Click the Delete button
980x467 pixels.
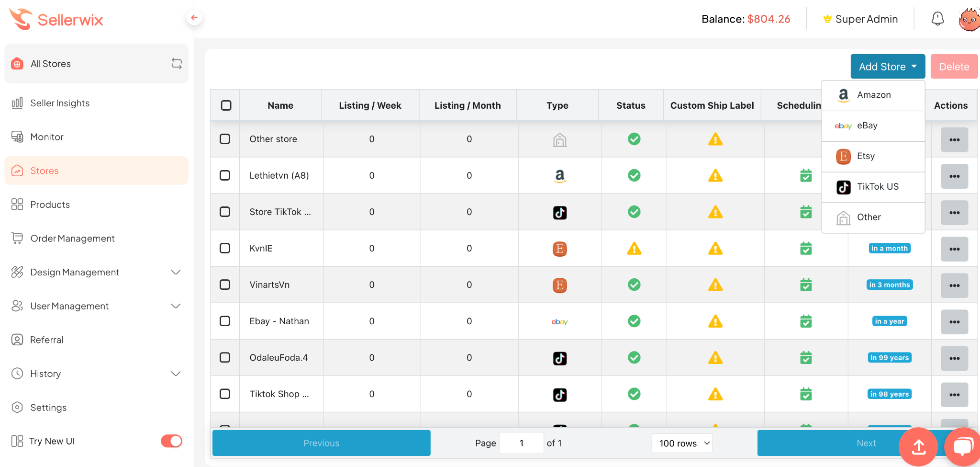tap(954, 67)
